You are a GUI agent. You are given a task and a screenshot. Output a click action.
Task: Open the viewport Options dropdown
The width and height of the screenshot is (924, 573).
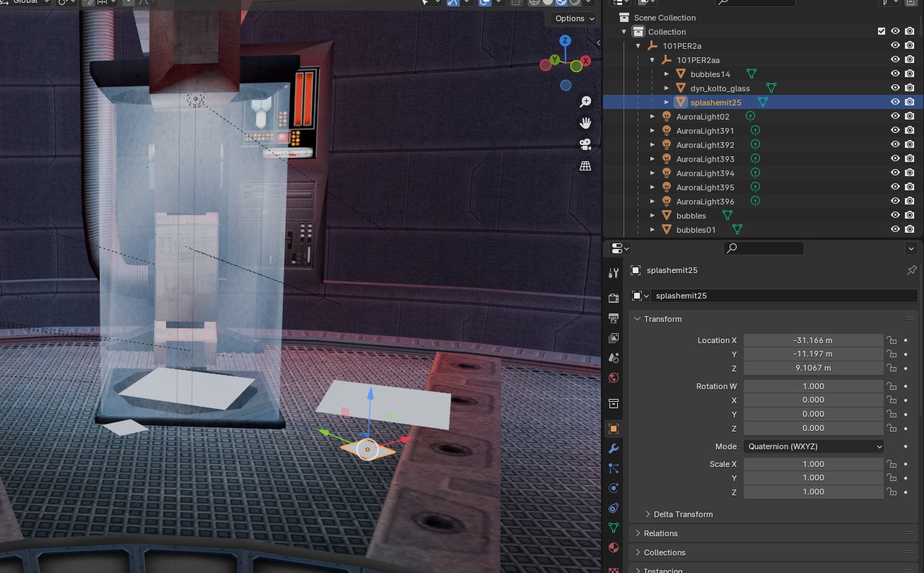pyautogui.click(x=572, y=18)
